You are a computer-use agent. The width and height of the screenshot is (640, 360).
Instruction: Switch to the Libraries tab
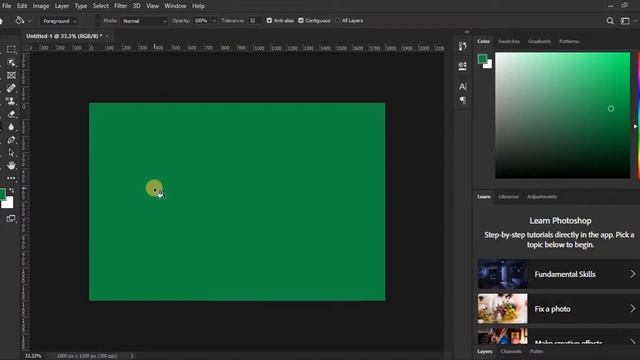(x=508, y=196)
